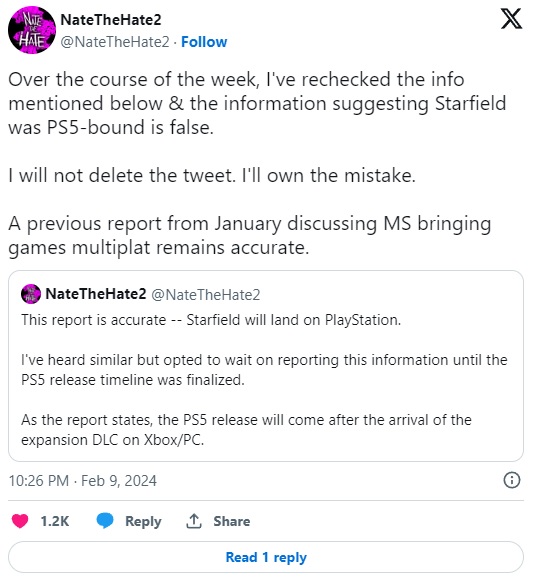This screenshot has height=580, width=533.
Task: Click the main tweet text about Starfield
Action: (x=257, y=163)
